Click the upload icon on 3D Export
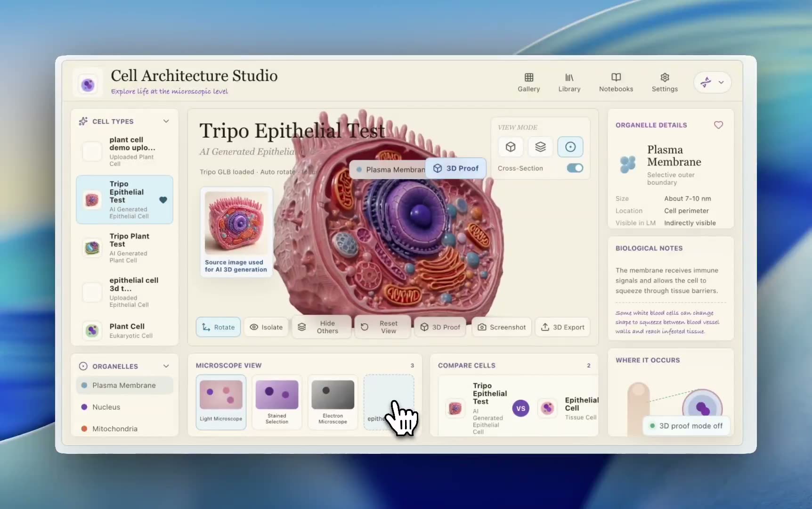812x509 pixels. [545, 327]
